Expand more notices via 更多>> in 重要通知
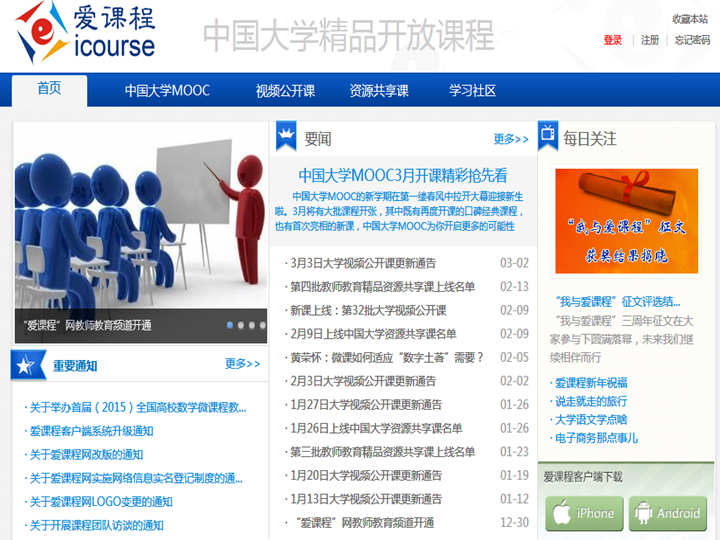The image size is (720, 540). [242, 364]
